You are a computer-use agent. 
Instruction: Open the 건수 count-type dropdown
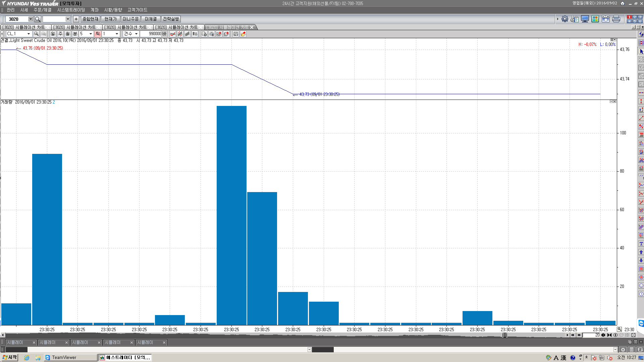tap(136, 34)
